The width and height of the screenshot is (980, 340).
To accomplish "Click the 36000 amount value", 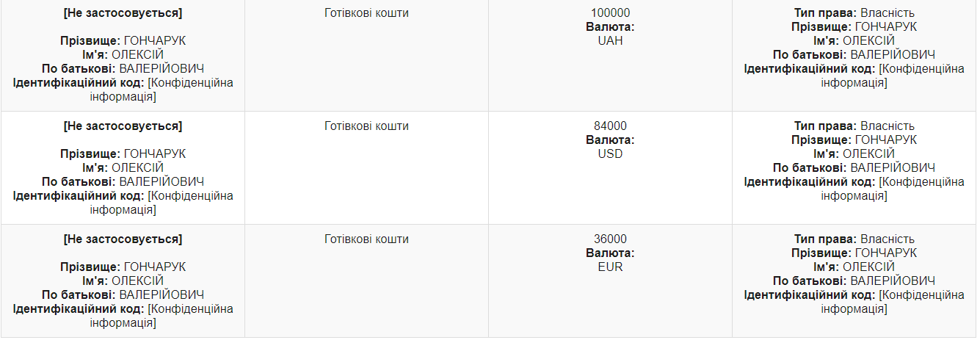I will [x=610, y=239].
